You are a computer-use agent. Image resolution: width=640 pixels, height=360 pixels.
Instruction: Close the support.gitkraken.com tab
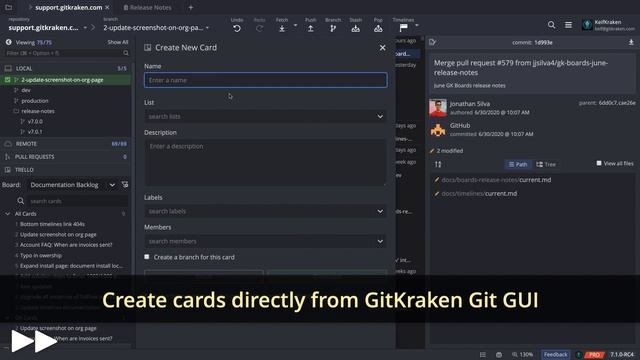coord(107,7)
